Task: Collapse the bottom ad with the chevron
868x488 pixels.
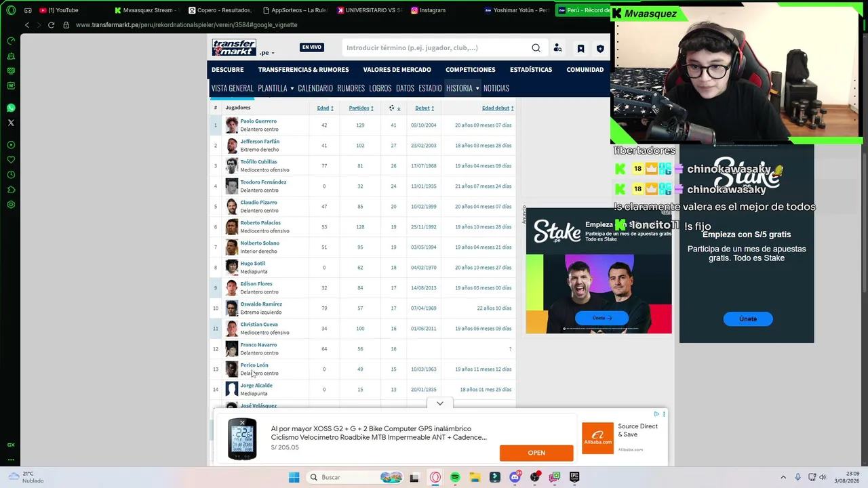Action: [440, 403]
